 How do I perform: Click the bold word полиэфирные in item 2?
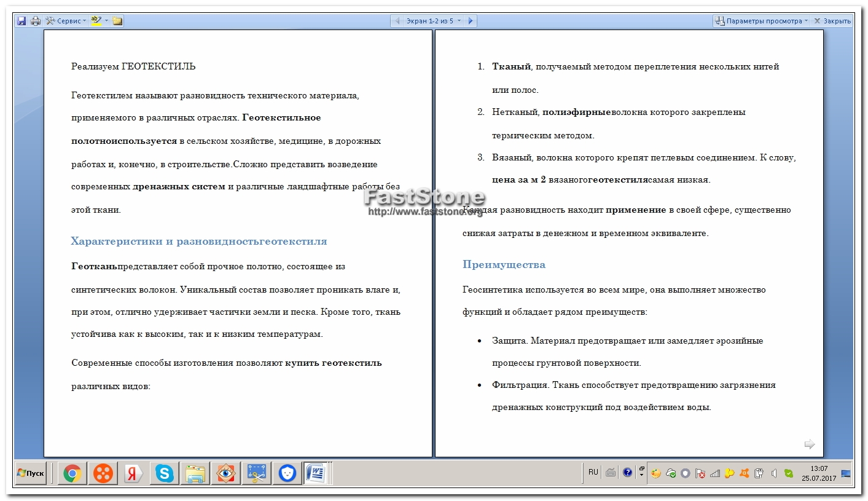pyautogui.click(x=577, y=112)
